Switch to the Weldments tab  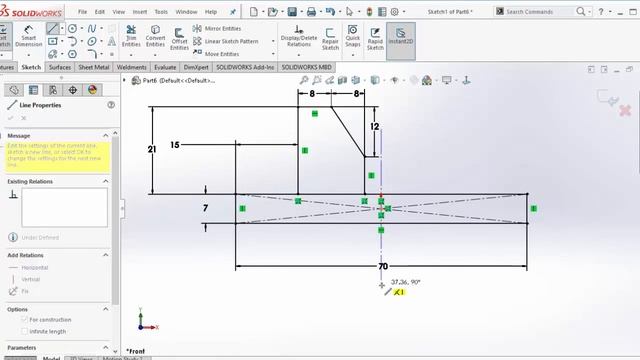click(x=131, y=67)
